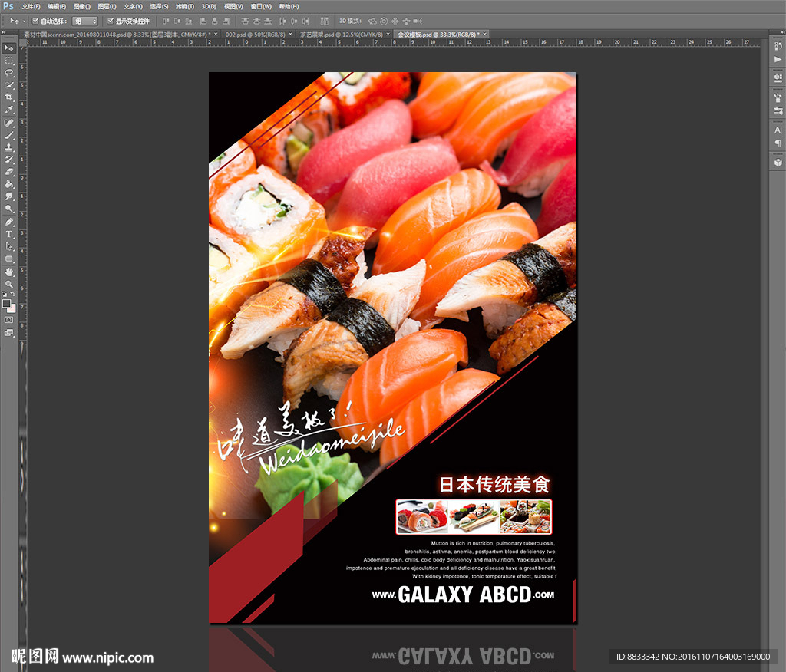Select the Healing Brush tool
This screenshot has width=786, height=672.
[9, 123]
